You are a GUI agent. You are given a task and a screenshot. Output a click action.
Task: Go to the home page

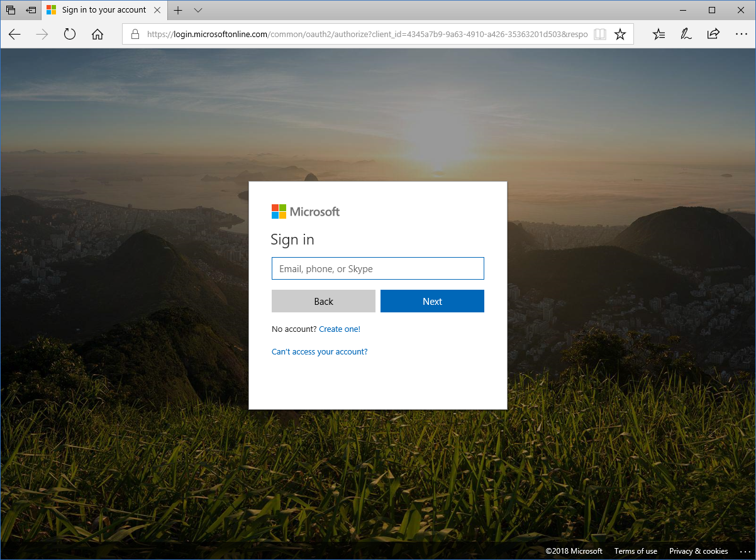pos(97,34)
